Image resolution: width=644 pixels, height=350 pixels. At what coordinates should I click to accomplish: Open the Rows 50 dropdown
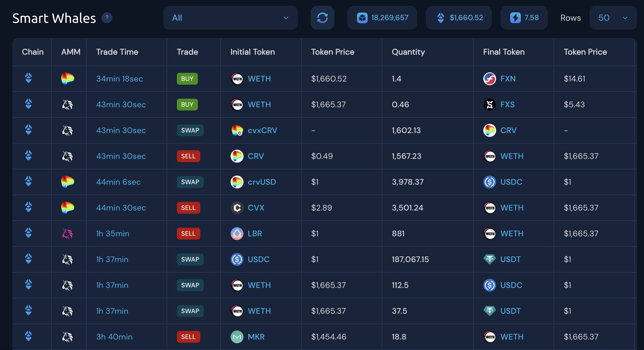pyautogui.click(x=613, y=18)
